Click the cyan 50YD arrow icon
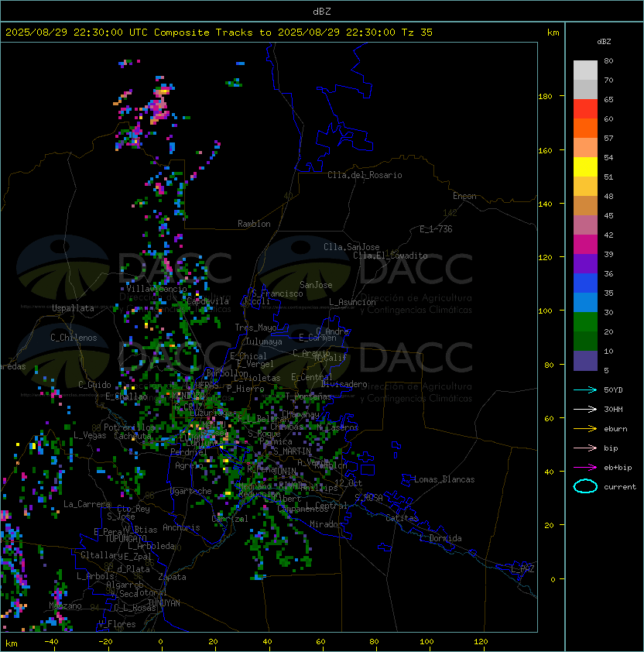This screenshot has height=652, width=644. (x=585, y=390)
